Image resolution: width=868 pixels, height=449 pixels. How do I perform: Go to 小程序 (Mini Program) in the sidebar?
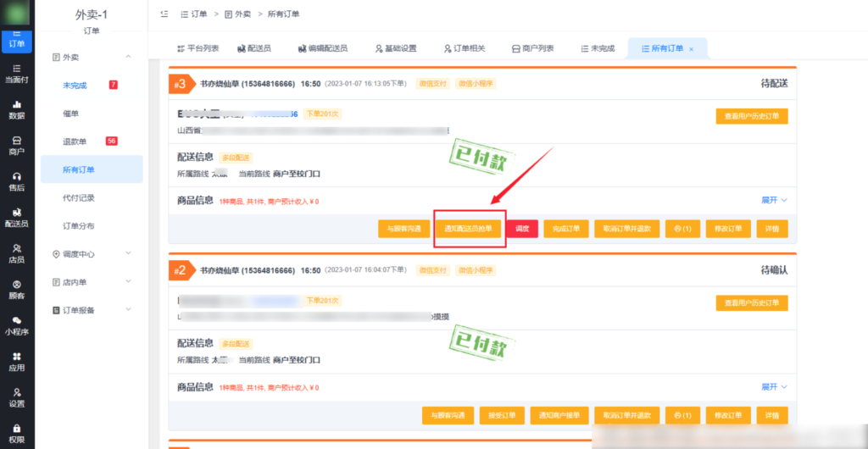pos(16,325)
